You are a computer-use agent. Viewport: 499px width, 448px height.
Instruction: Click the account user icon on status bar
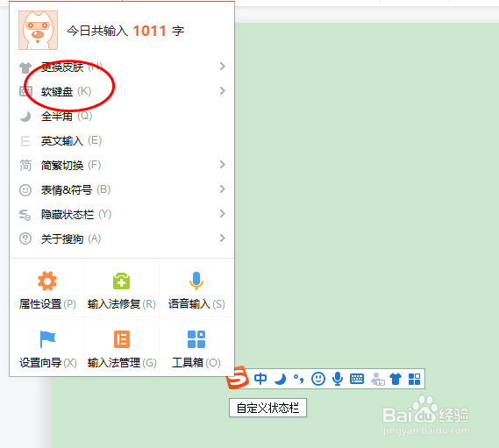click(x=377, y=379)
